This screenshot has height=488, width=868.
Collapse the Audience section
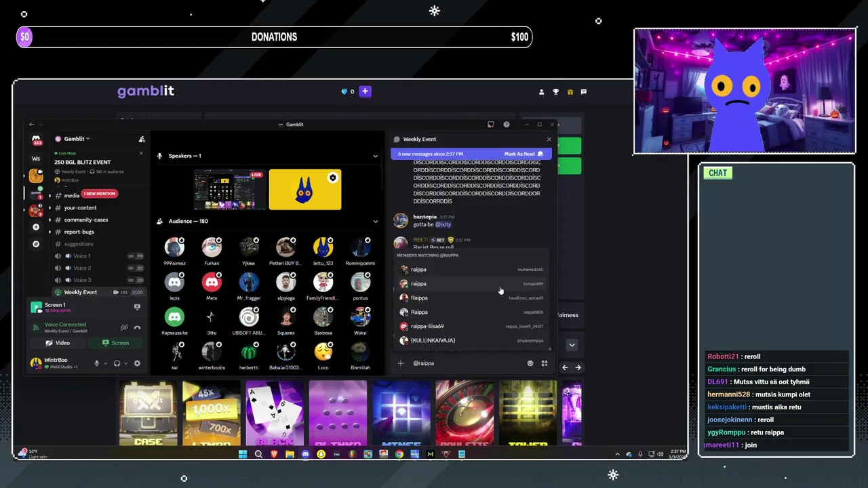click(375, 221)
